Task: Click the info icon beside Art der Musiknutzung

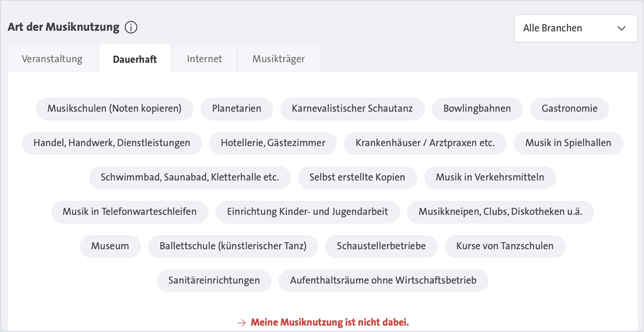Action: [131, 27]
